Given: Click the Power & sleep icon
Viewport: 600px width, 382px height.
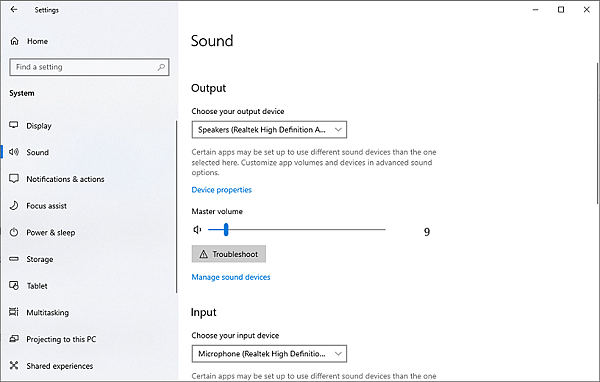Looking at the screenshot, I should click(x=14, y=232).
